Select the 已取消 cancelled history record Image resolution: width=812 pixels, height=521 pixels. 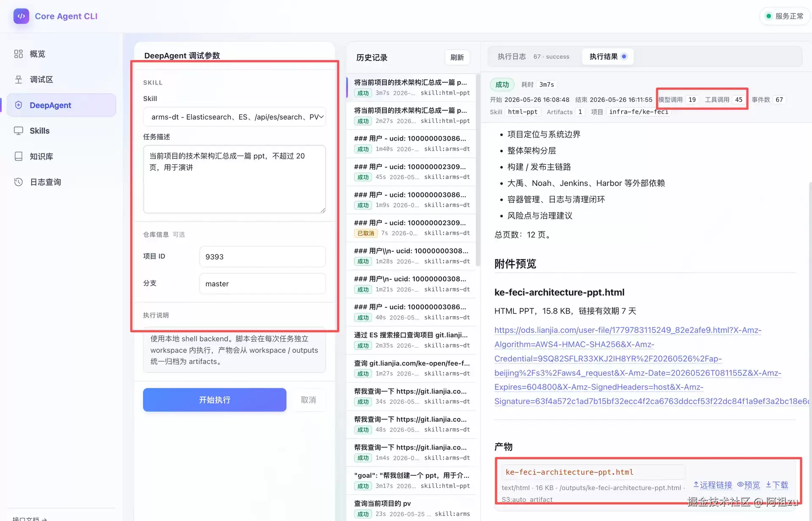pyautogui.click(x=411, y=228)
